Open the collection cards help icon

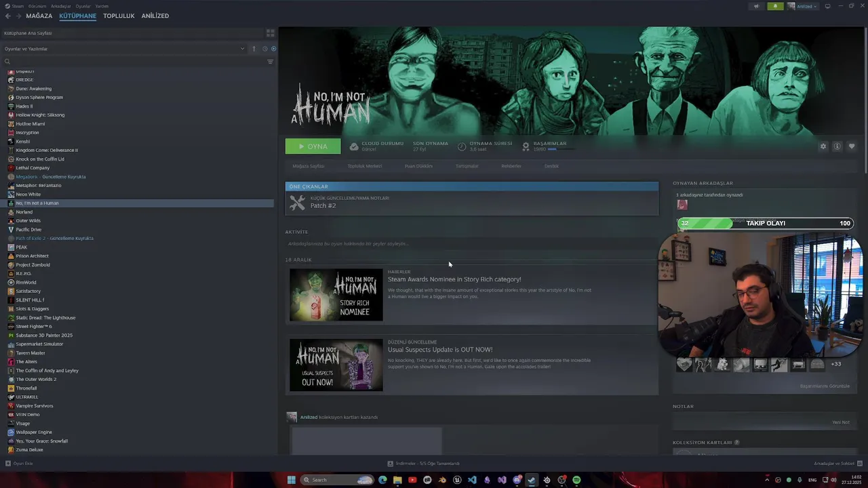coord(737,443)
